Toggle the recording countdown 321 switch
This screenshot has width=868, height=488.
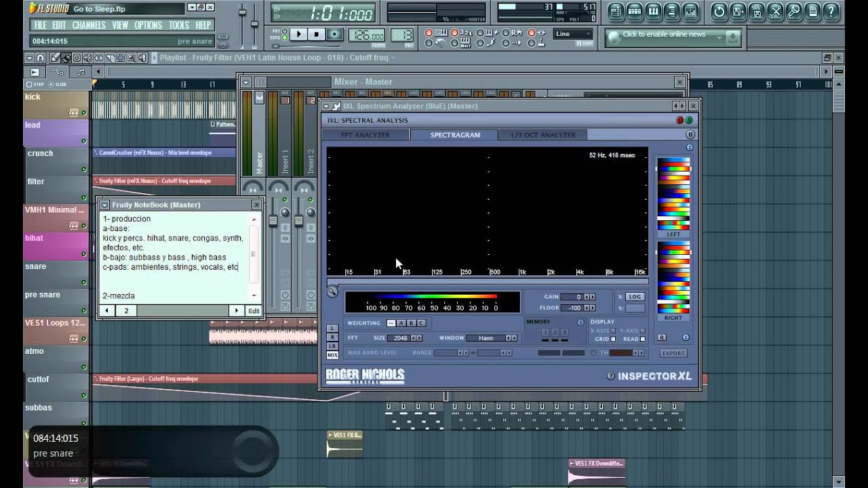454,33
